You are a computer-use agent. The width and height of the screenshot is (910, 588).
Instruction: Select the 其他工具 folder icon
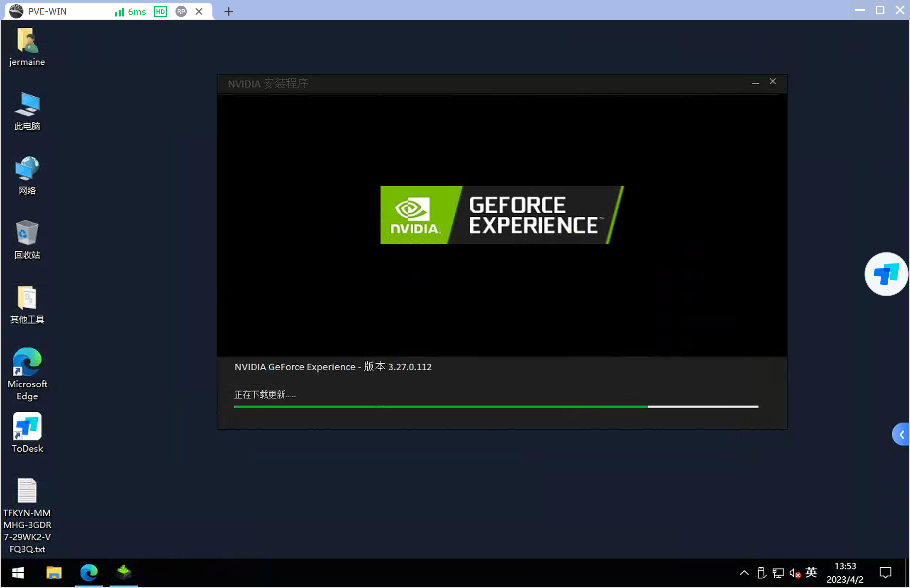tap(27, 304)
